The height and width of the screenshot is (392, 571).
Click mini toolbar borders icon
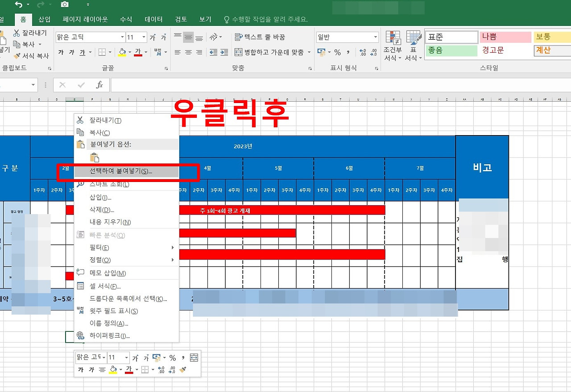[145, 370]
